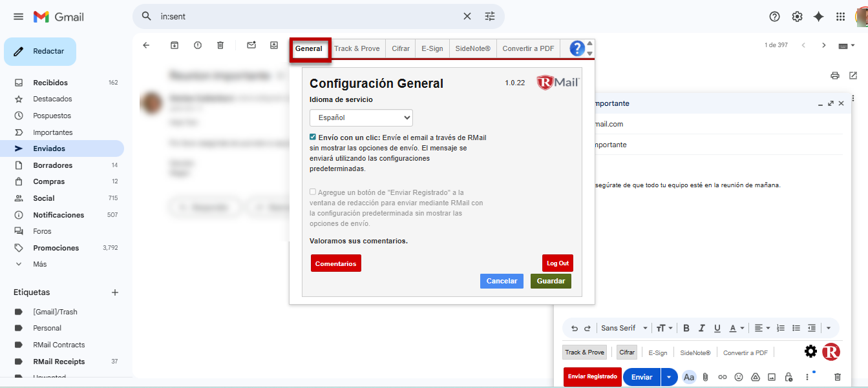
Task: Open the Idioma de servicio dropdown
Action: coord(361,118)
